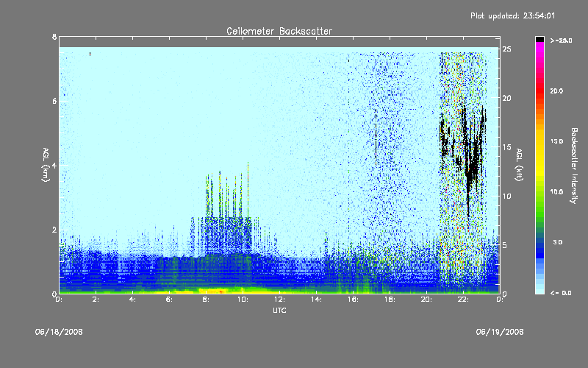Click the "6" tick on the km axis

(x=54, y=101)
